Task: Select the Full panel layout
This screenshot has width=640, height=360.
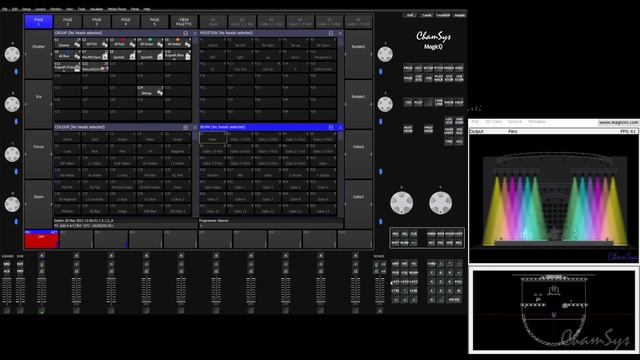Action: [x=410, y=15]
